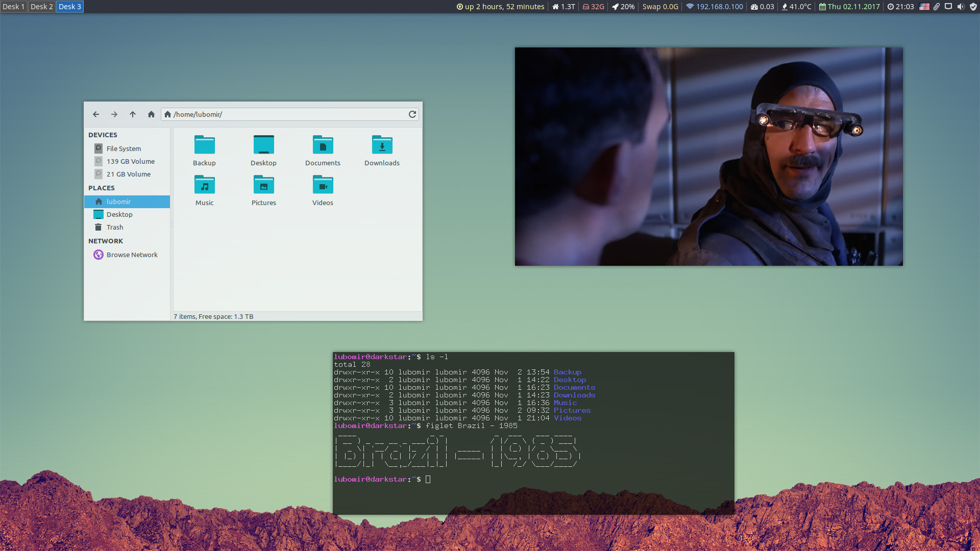Switch to Desk 2 workspace
Viewport: 980px width, 551px height.
pyautogui.click(x=41, y=7)
